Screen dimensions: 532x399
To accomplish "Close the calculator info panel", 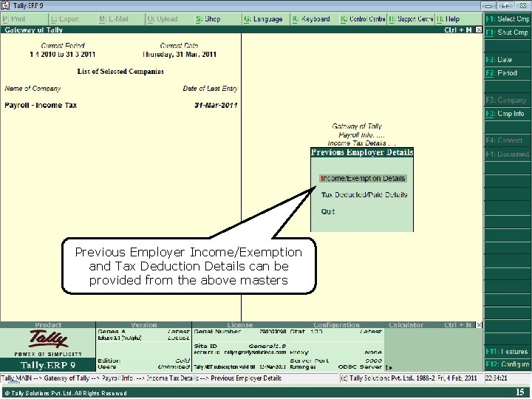I will click(x=479, y=325).
